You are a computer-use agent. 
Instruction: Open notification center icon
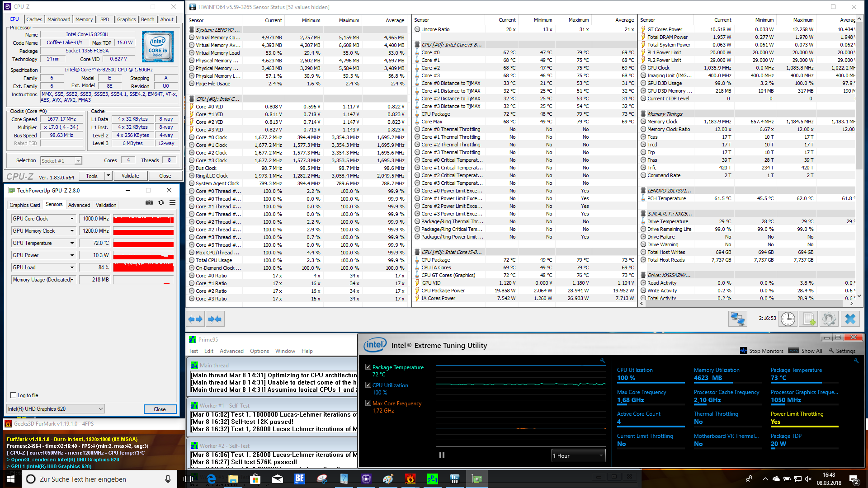click(x=854, y=479)
